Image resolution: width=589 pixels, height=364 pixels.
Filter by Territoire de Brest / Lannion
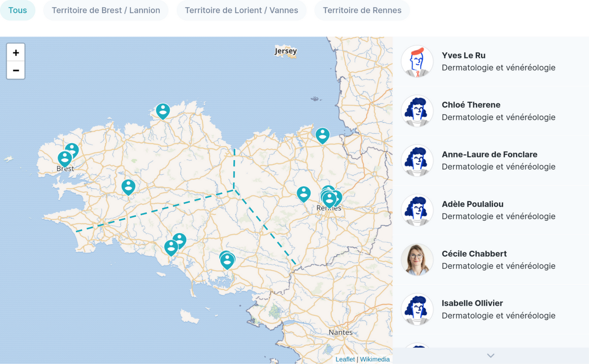click(106, 10)
